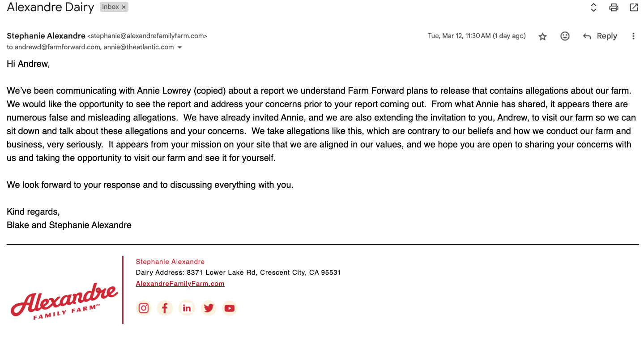The height and width of the screenshot is (341, 644).
Task: Open the LinkedIn page icon
Action: (187, 308)
